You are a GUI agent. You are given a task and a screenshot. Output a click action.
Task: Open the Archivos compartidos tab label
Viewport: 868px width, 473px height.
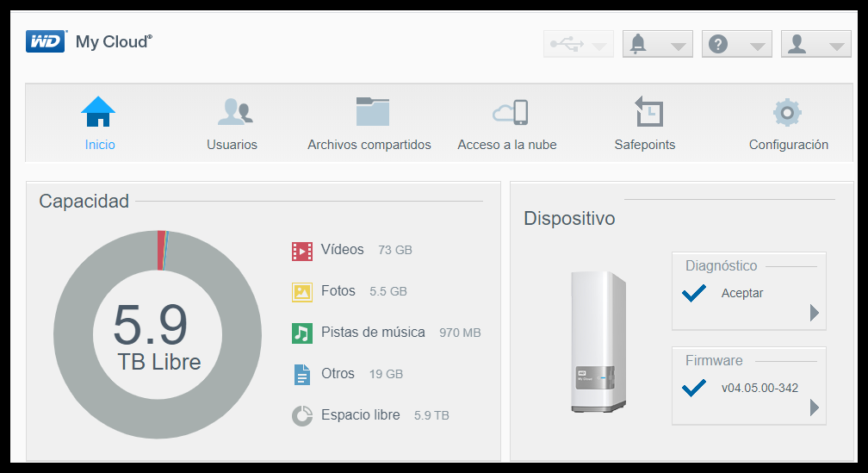click(369, 145)
